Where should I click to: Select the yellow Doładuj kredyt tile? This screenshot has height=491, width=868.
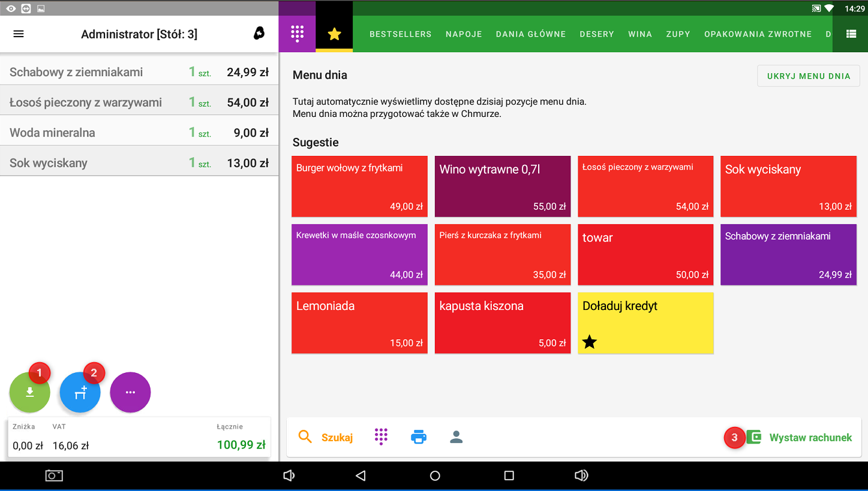645,323
